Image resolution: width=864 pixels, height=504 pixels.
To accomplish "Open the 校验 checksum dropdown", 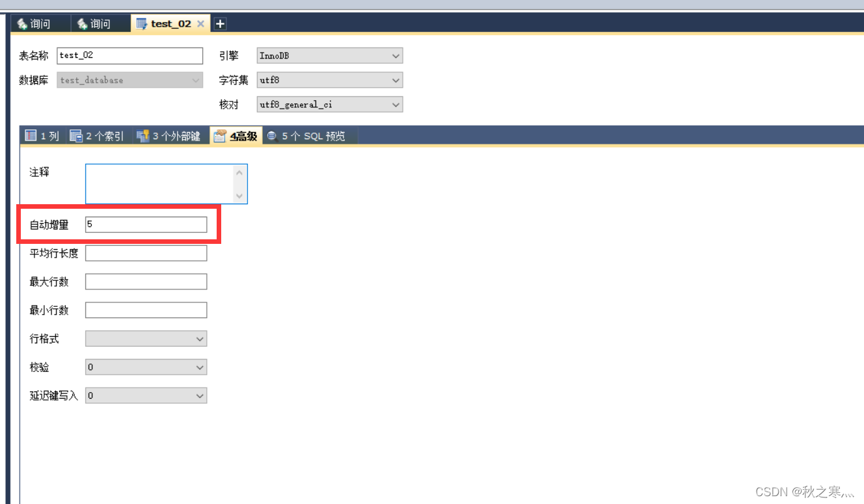I will pyautogui.click(x=146, y=367).
